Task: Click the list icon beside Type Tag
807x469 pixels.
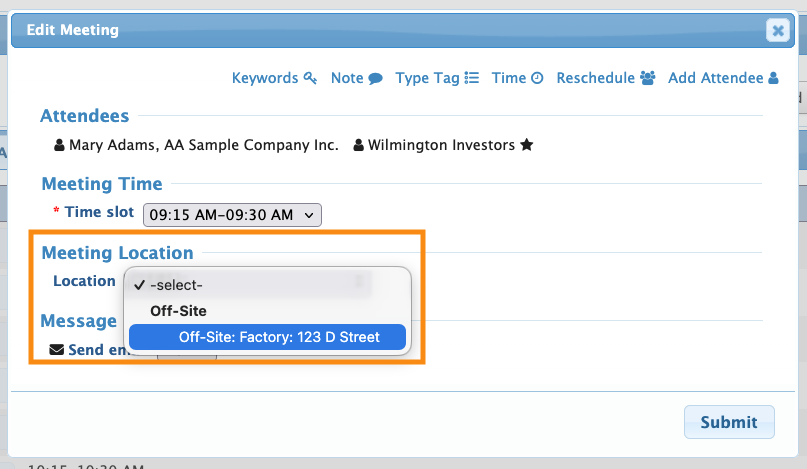Action: [472, 78]
